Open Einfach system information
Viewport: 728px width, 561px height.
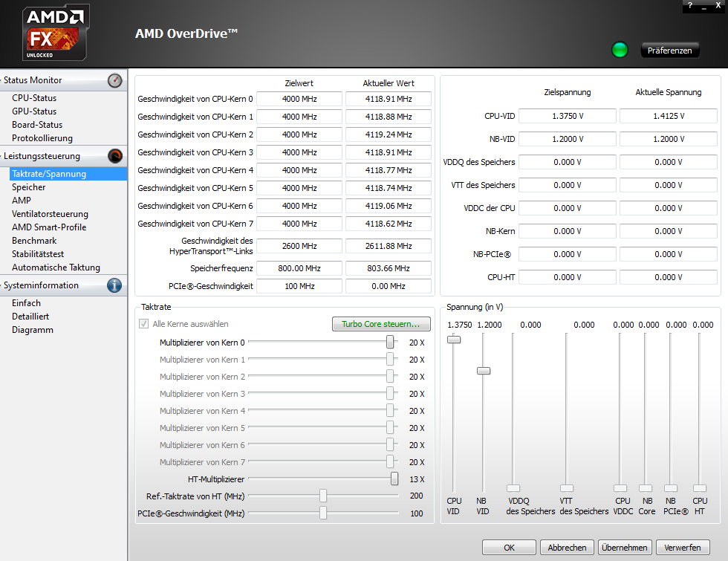(x=27, y=303)
